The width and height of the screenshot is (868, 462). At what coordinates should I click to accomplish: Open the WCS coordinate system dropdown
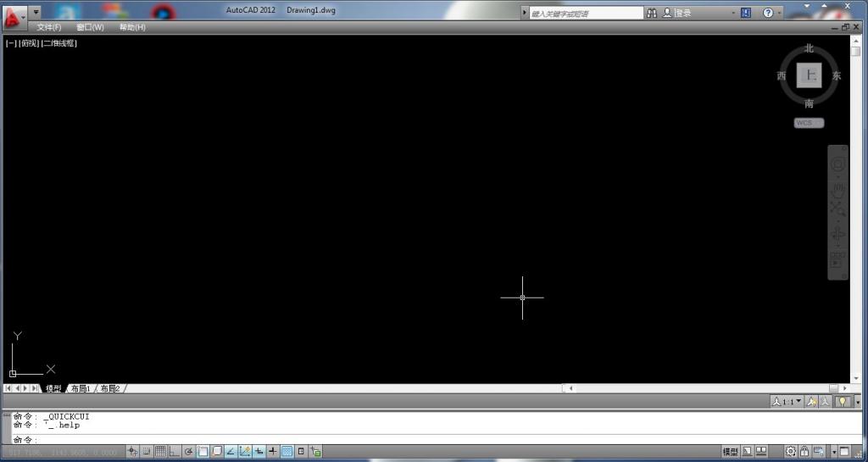coord(809,123)
